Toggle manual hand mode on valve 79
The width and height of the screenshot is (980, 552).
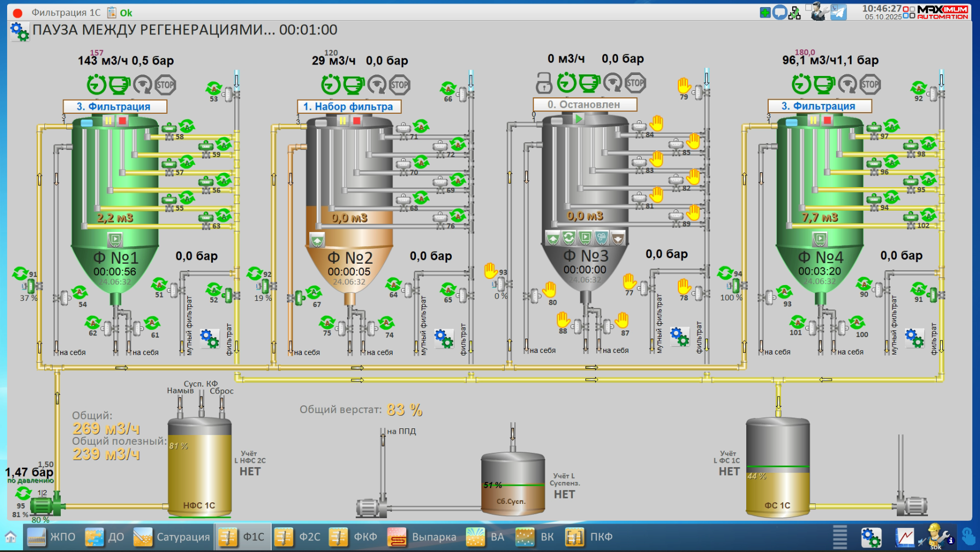pyautogui.click(x=684, y=85)
